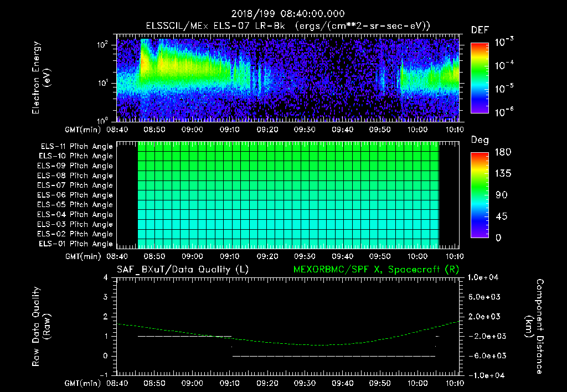
Task: Click the GMT(min) label under bottom panel
Action: click(83, 383)
